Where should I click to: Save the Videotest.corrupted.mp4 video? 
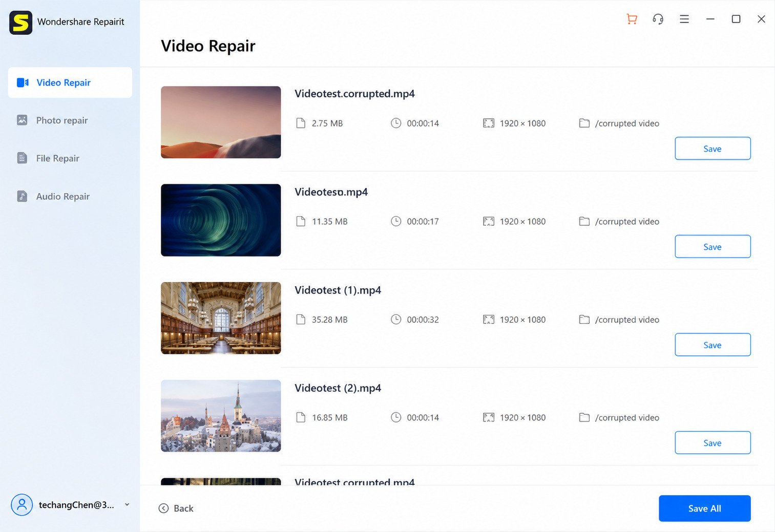(x=713, y=148)
